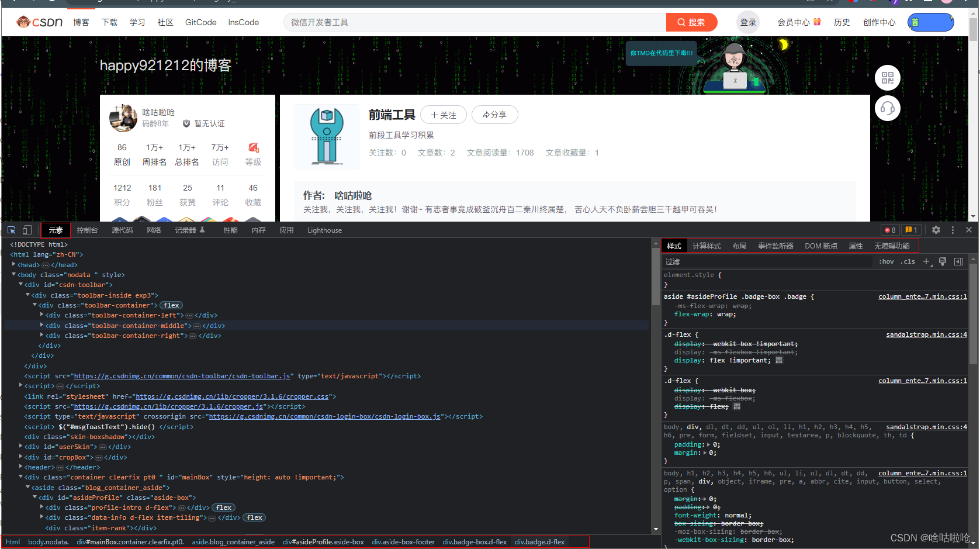Open the QR code floating icon
This screenshot has width=980, height=549.
click(887, 78)
